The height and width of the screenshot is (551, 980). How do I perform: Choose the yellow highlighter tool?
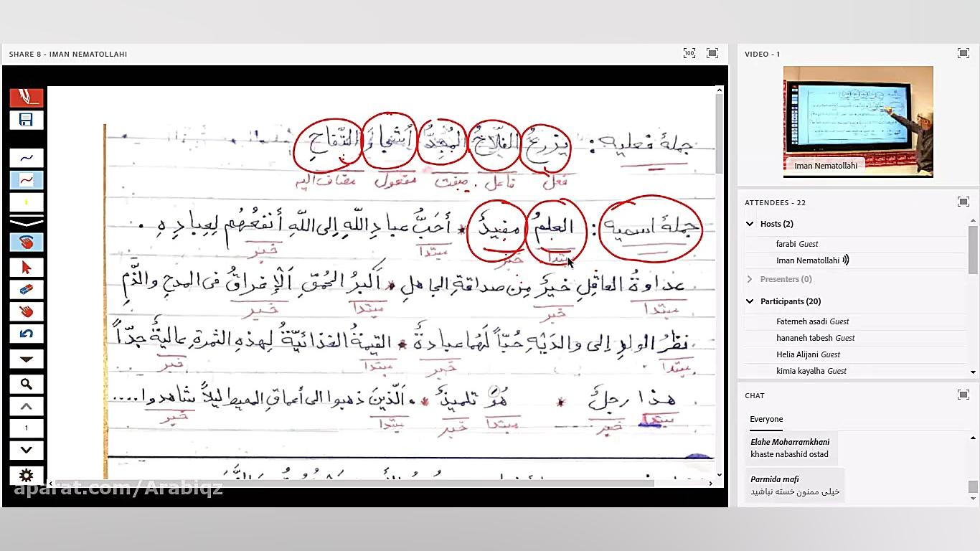point(27,202)
